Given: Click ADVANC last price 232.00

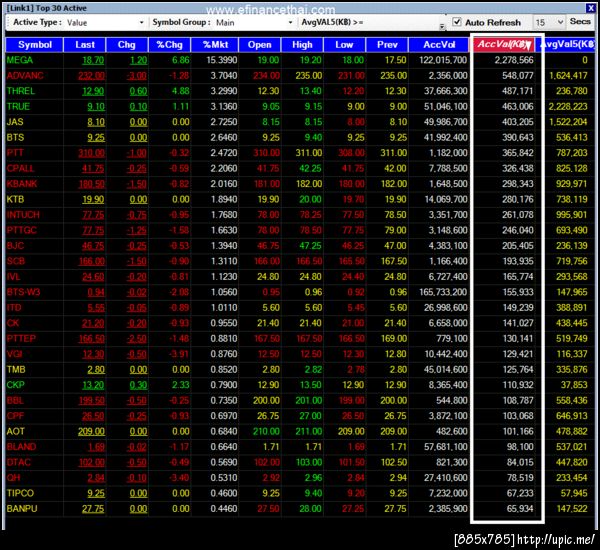Looking at the screenshot, I should point(91,76).
